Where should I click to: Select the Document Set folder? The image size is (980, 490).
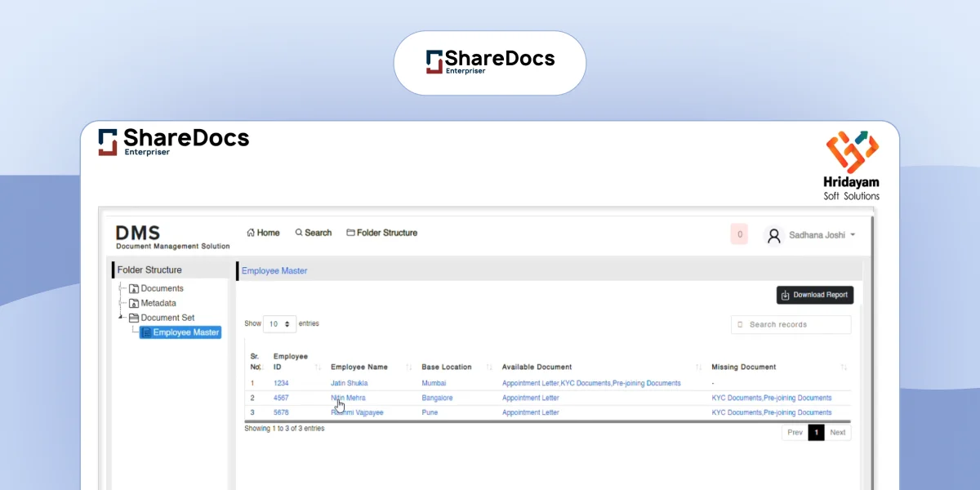pyautogui.click(x=162, y=318)
